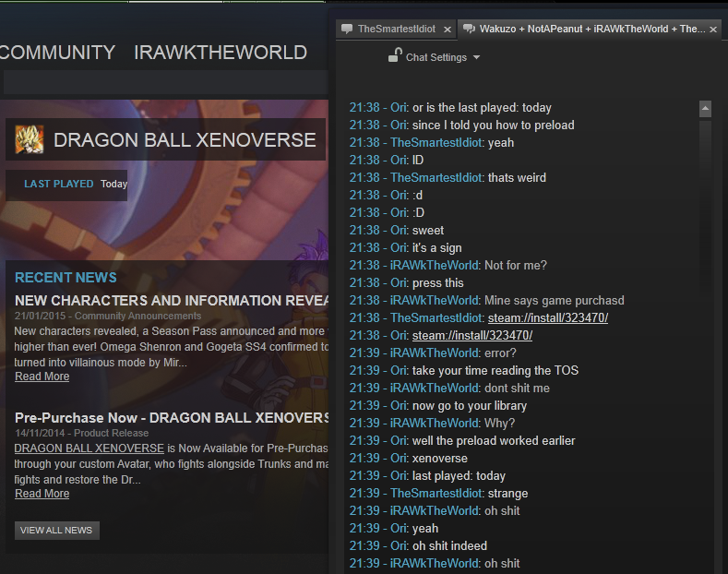Click Read More under Pre-Purchase Now news
Image resolution: width=728 pixels, height=574 pixels.
coord(42,493)
